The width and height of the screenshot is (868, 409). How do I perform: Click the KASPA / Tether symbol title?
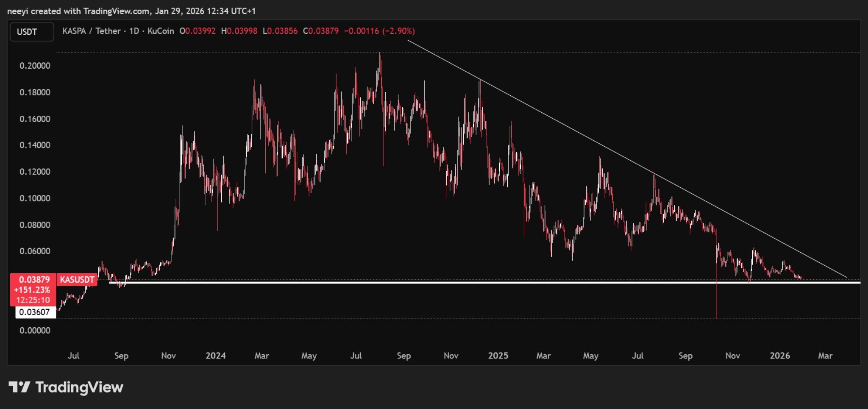click(x=91, y=31)
